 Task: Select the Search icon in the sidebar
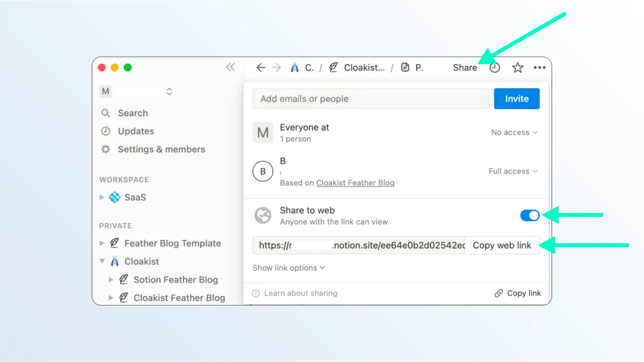coord(106,113)
